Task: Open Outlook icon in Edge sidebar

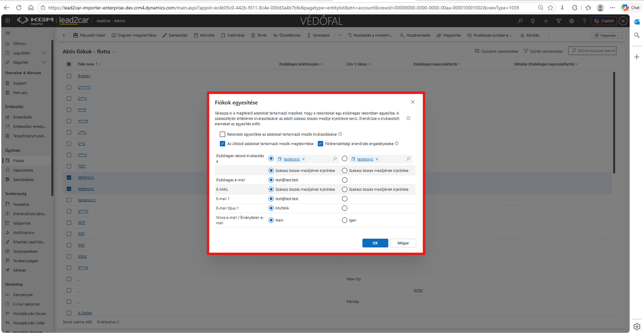Action: point(637,22)
